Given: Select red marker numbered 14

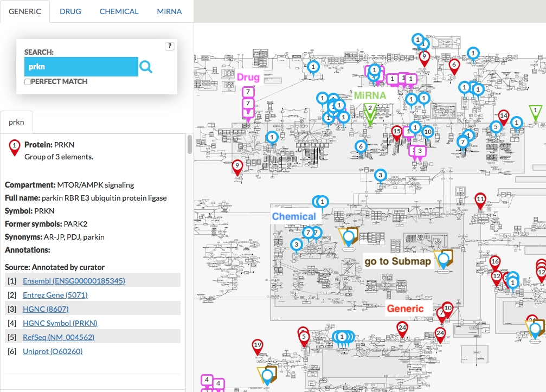Looking at the screenshot, I should (503, 116).
